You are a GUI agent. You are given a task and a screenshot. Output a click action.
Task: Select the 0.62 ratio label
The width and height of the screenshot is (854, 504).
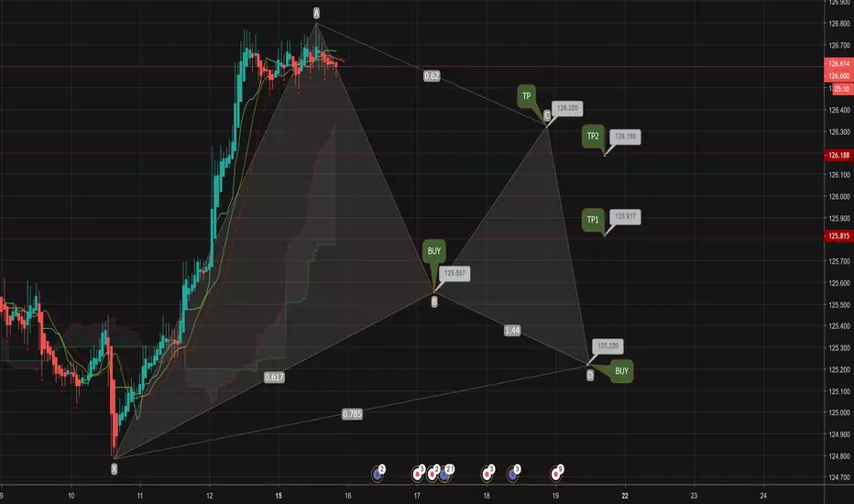432,76
